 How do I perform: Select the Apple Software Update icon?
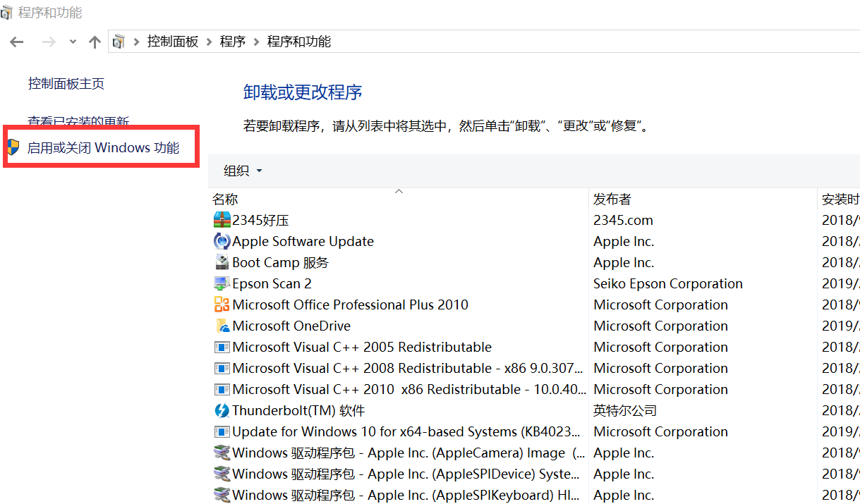point(222,241)
